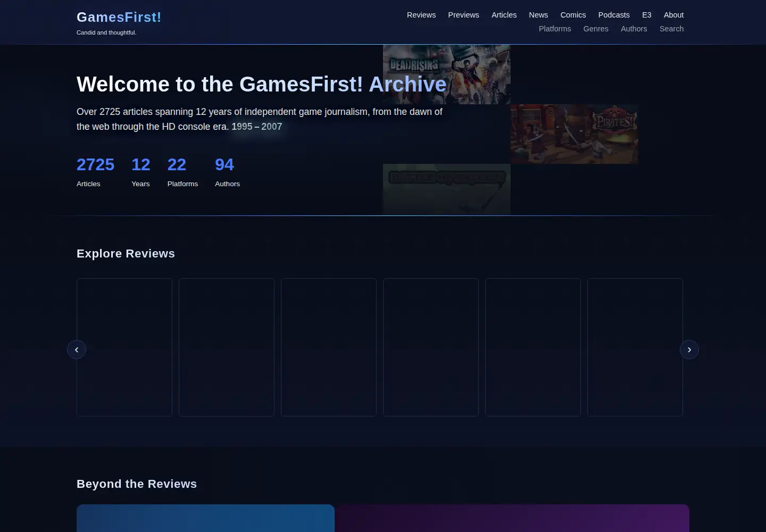
Task: Open the News section
Action: click(x=538, y=15)
